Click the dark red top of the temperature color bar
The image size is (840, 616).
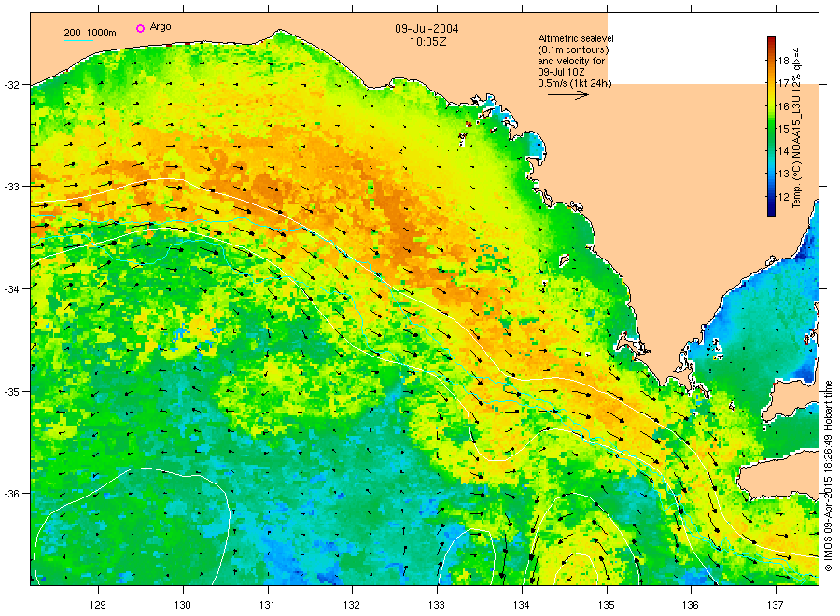tap(771, 41)
